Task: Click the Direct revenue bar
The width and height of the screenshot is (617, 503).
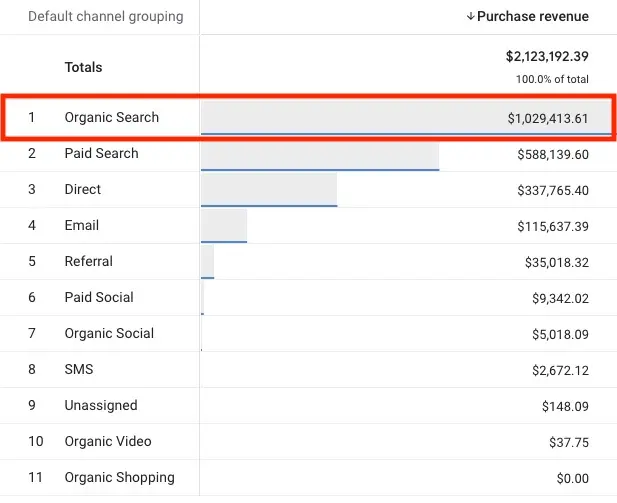Action: click(269, 191)
